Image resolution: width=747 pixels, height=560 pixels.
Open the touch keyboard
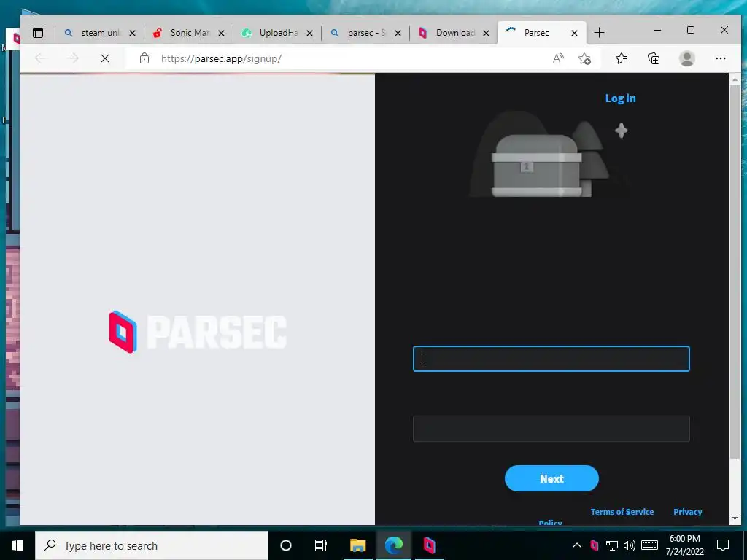pos(649,545)
